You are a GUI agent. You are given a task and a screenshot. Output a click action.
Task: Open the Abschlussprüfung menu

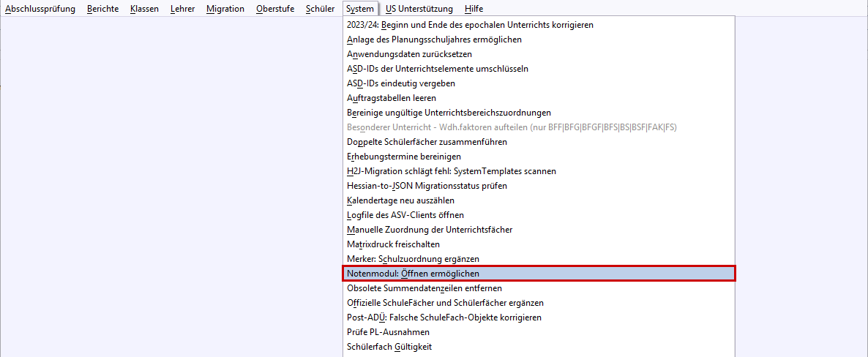[40, 9]
